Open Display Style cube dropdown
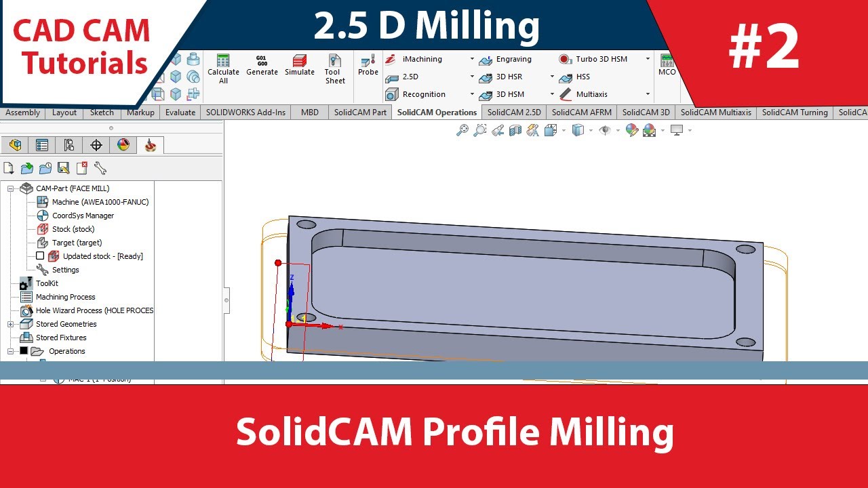This screenshot has width=868, height=488. pos(591,130)
